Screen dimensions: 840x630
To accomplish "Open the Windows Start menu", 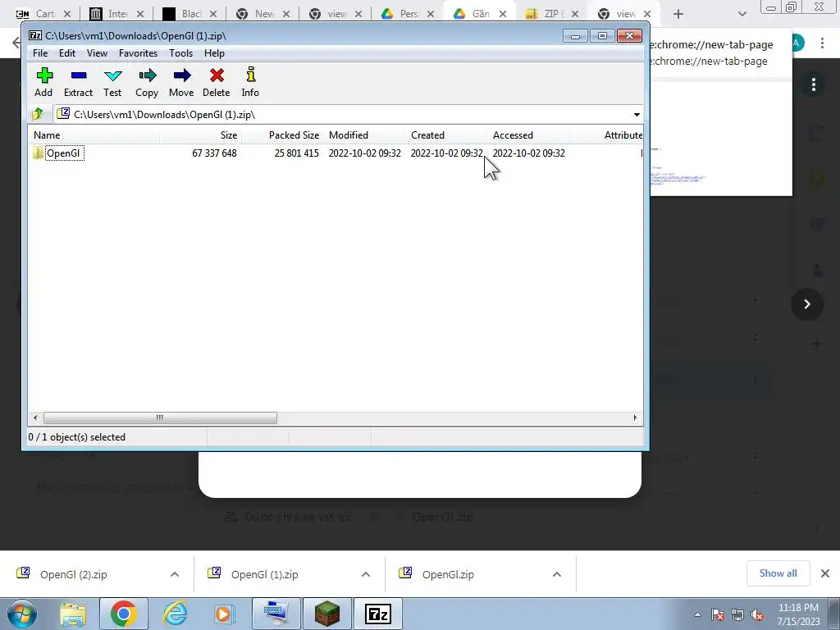I will 22,614.
